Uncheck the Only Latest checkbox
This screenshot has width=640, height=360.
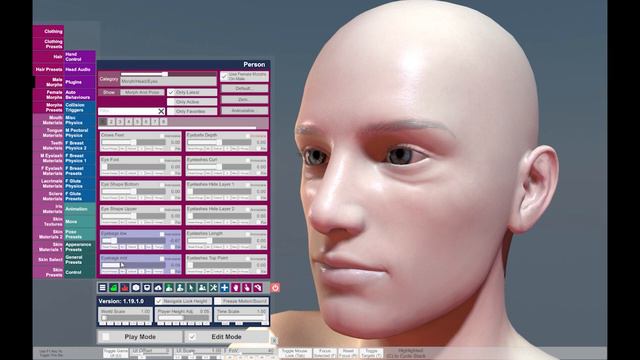tap(171, 93)
